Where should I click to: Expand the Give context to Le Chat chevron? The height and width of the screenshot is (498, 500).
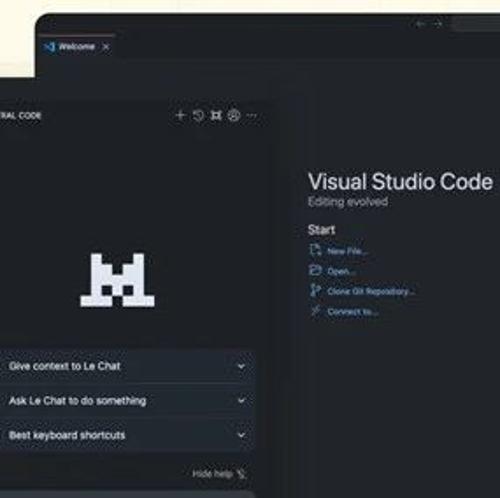pos(241,366)
